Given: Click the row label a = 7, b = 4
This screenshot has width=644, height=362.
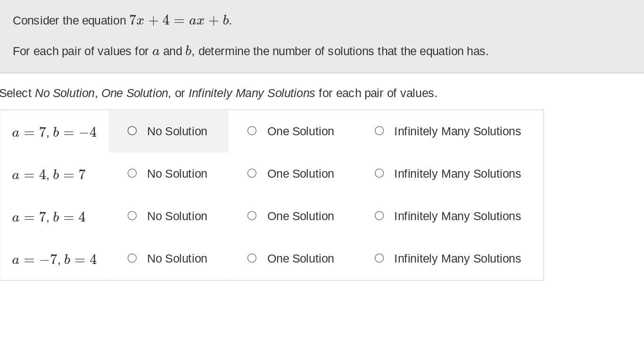Looking at the screenshot, I should tap(49, 217).
